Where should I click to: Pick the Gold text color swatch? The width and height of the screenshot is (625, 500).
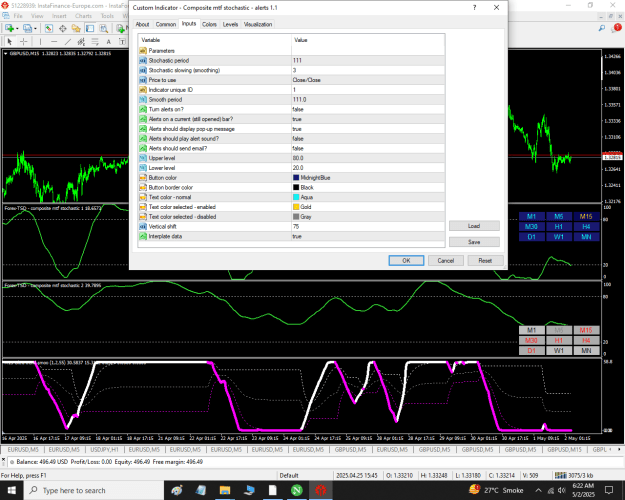tap(296, 207)
